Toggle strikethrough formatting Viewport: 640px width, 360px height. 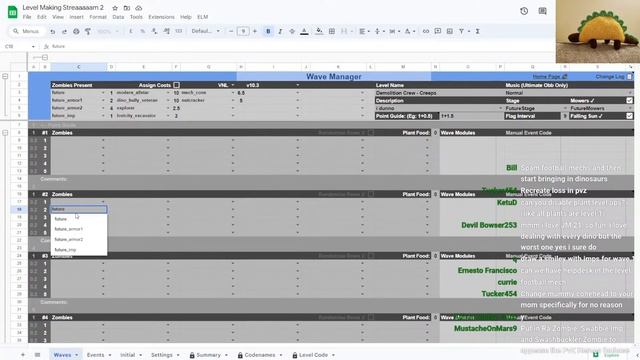(x=292, y=31)
